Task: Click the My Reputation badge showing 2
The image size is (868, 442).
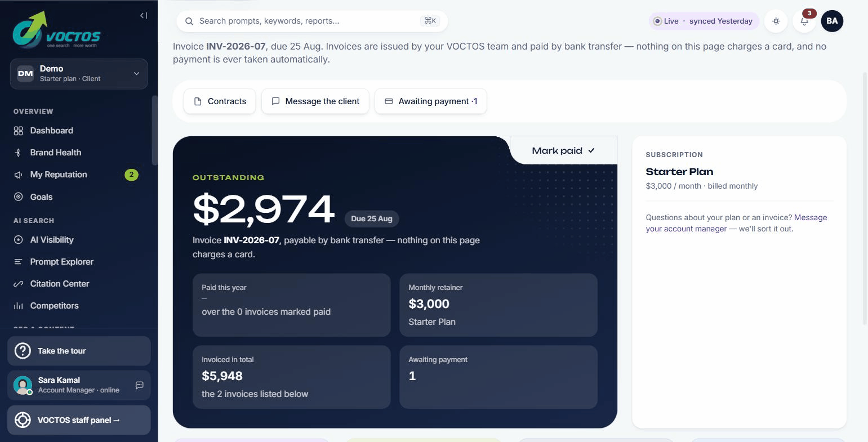Action: pos(131,175)
